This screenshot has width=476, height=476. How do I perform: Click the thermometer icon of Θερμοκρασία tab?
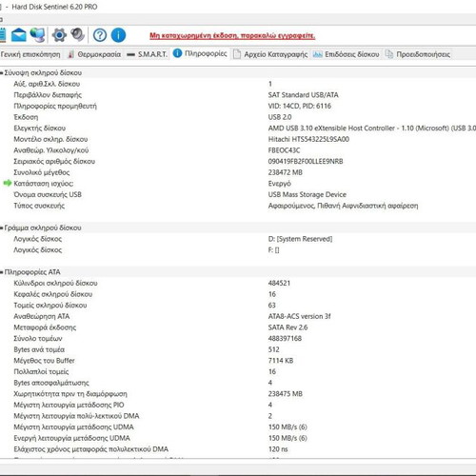[71, 54]
